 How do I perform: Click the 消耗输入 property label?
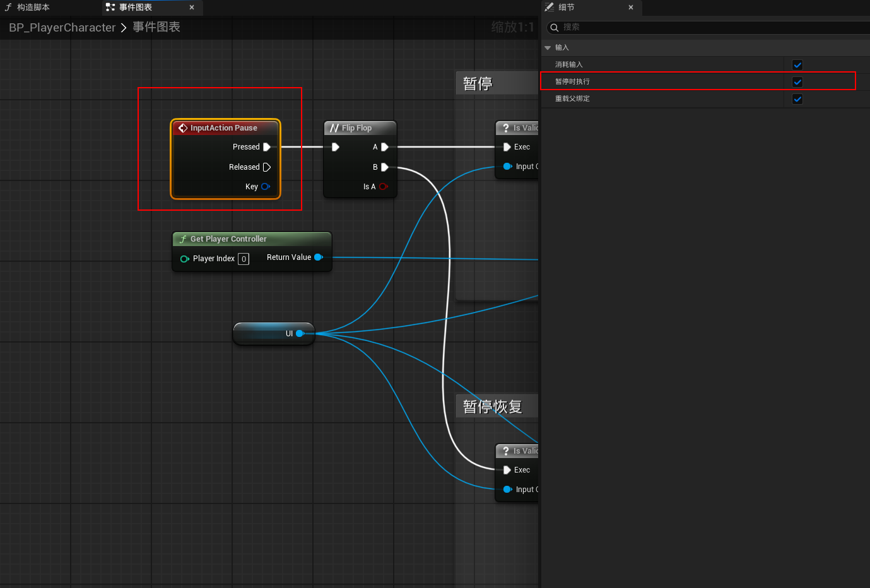click(569, 65)
